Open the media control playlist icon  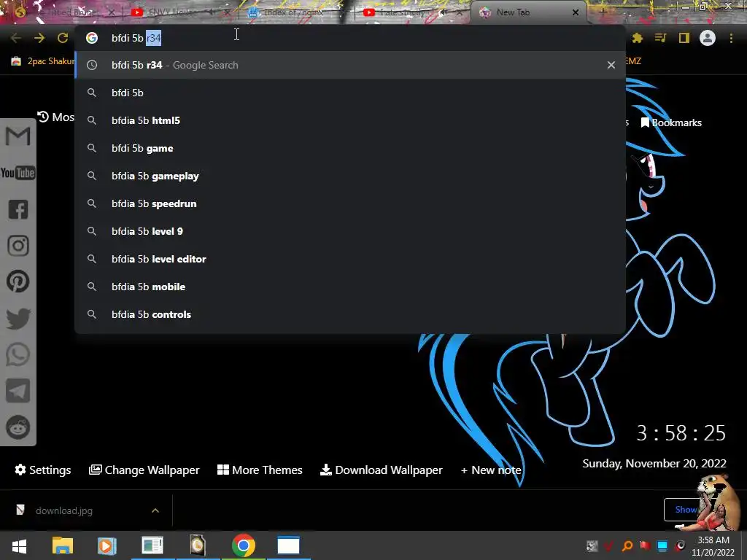[x=661, y=38]
